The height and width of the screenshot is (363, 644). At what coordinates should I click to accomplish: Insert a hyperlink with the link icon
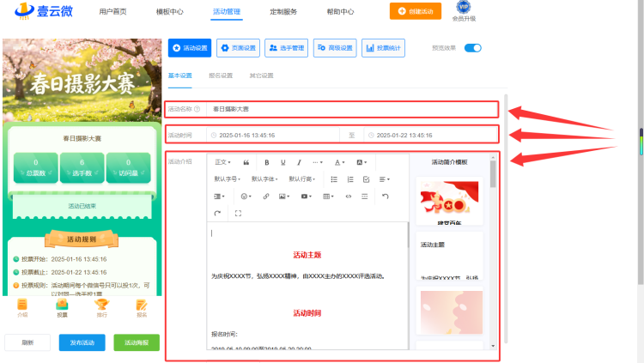[x=265, y=197]
